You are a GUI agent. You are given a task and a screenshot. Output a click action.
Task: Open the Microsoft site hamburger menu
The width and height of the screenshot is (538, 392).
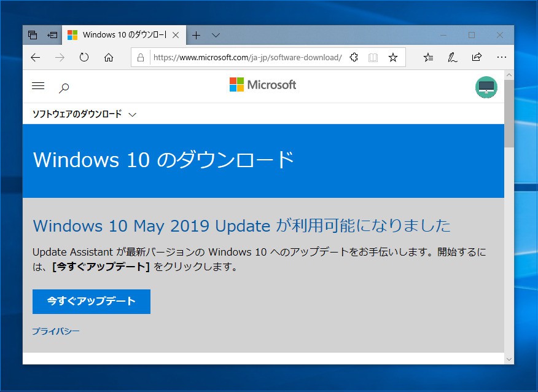pos(38,86)
